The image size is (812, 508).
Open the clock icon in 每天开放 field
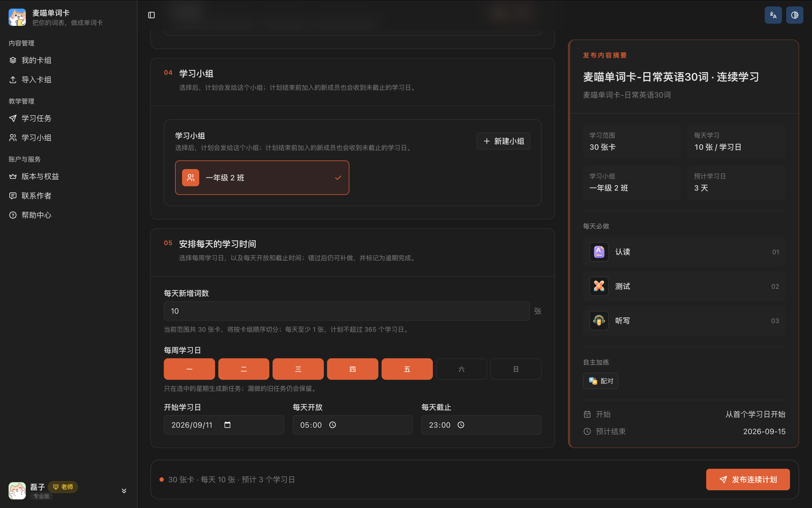click(x=332, y=425)
